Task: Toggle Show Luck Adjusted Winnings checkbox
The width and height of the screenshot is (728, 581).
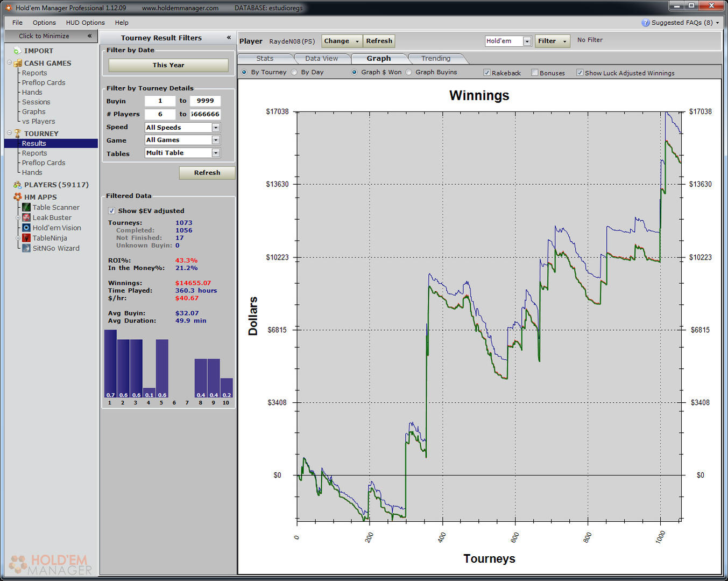Action: (x=580, y=73)
